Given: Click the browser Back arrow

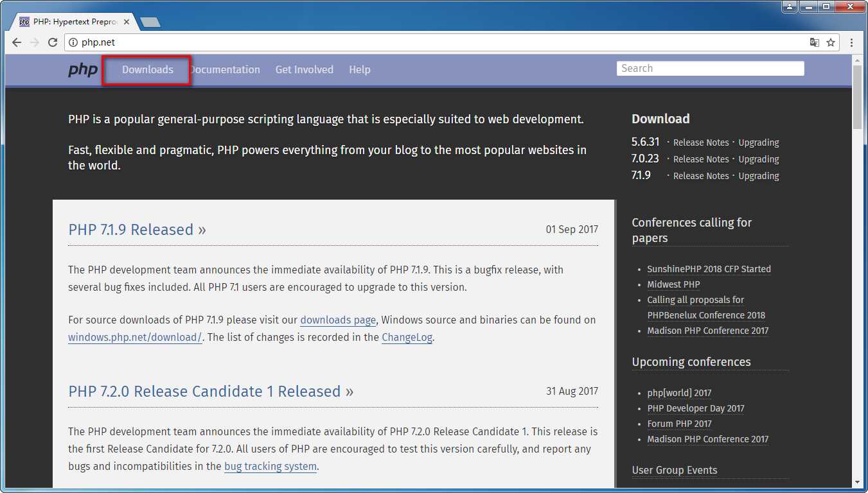Looking at the screenshot, I should (x=17, y=42).
